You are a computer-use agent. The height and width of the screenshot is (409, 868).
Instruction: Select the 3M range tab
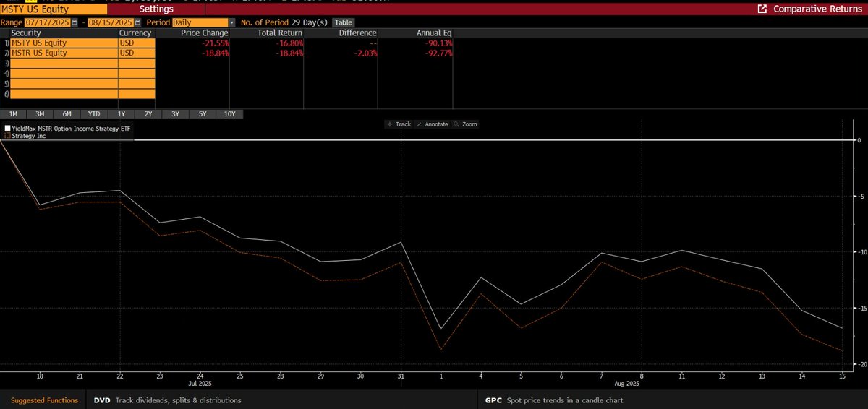tap(40, 113)
